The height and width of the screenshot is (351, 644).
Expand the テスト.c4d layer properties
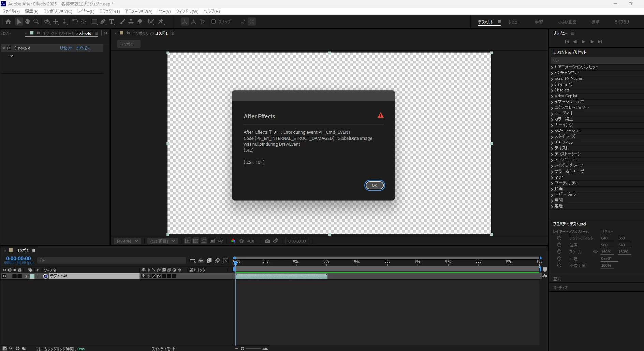[x=26, y=276]
